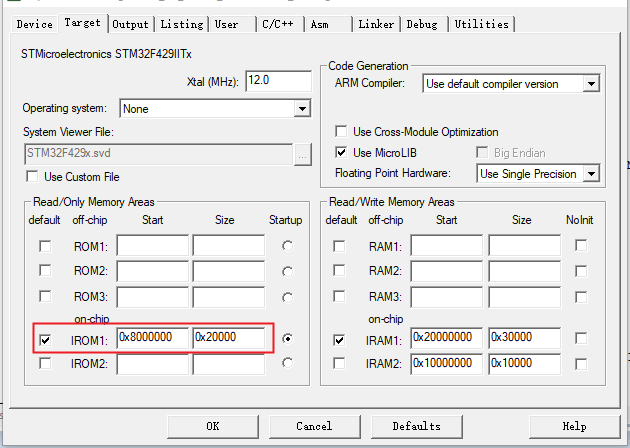Check the RAM3 default checkbox

click(x=339, y=297)
